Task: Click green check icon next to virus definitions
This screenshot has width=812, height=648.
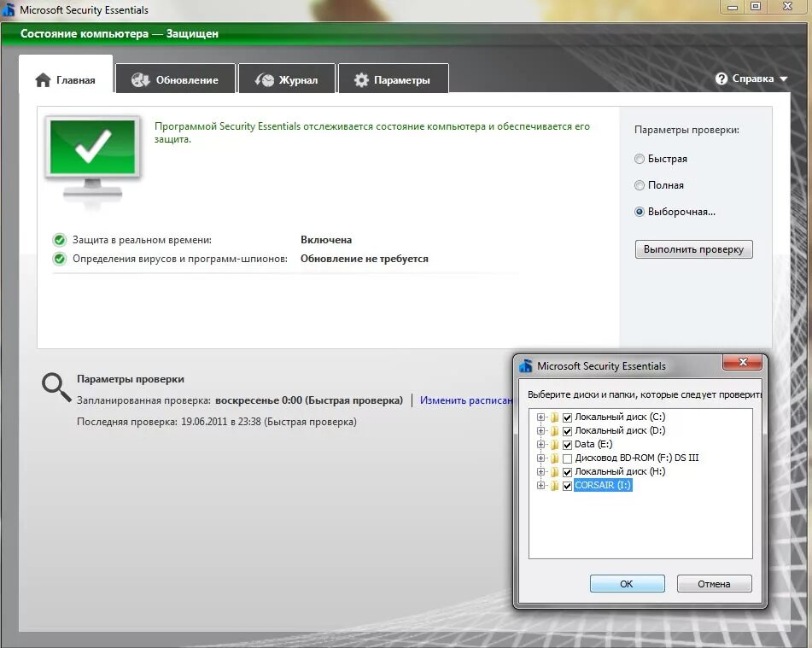Action: [x=60, y=259]
